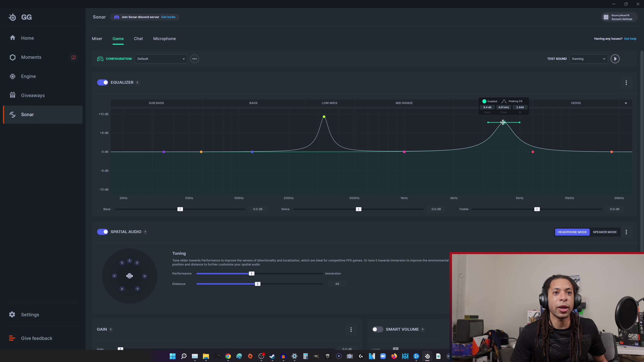Toggle the Equalizer switch off

pos(103,83)
